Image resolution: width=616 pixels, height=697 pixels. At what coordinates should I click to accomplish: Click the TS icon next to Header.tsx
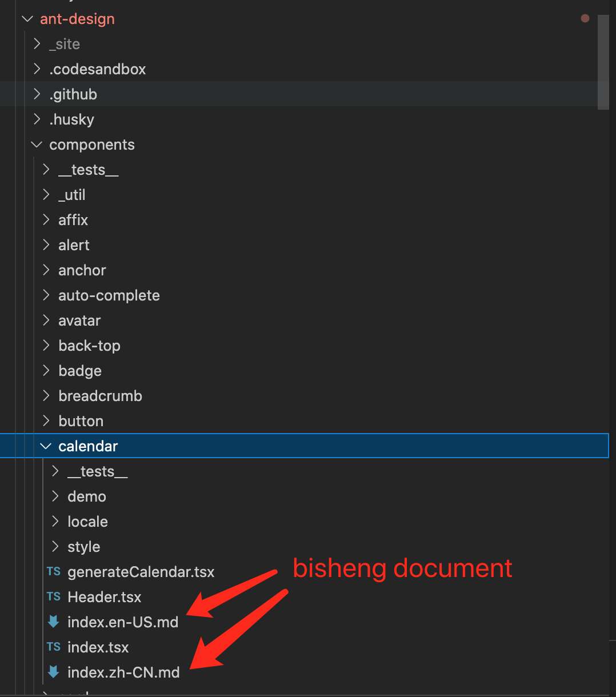(54, 596)
